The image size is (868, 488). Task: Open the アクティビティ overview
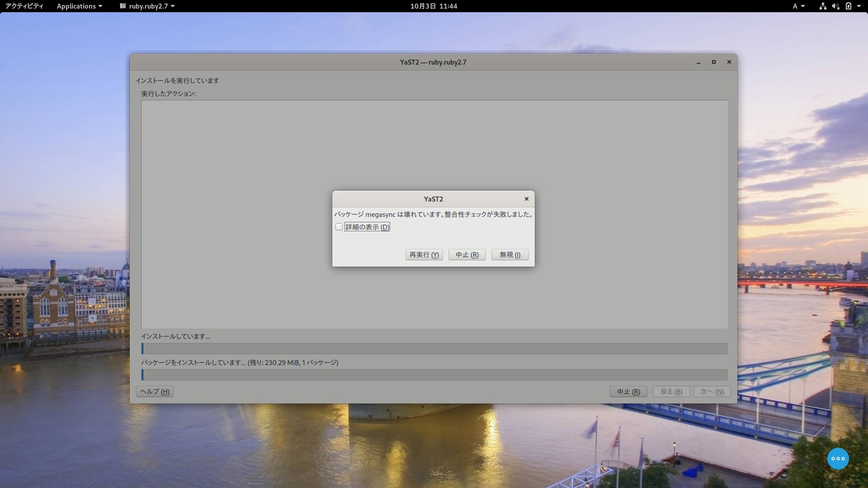24,6
